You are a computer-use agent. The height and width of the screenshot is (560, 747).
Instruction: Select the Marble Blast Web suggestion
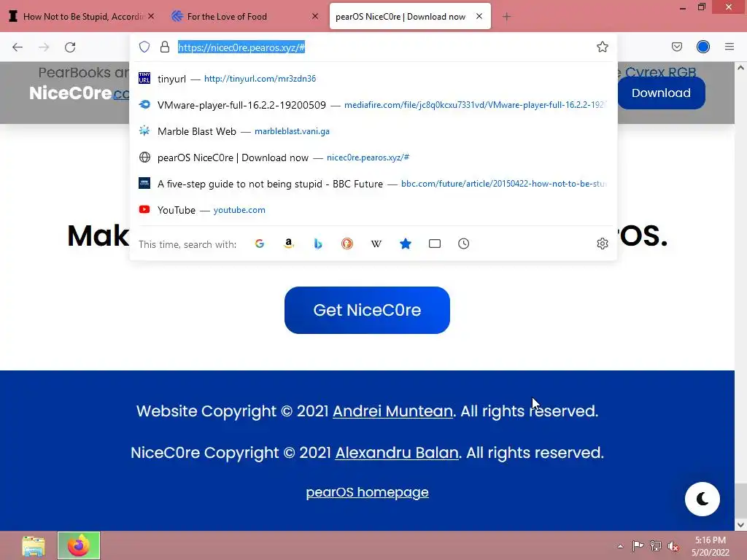tap(373, 131)
